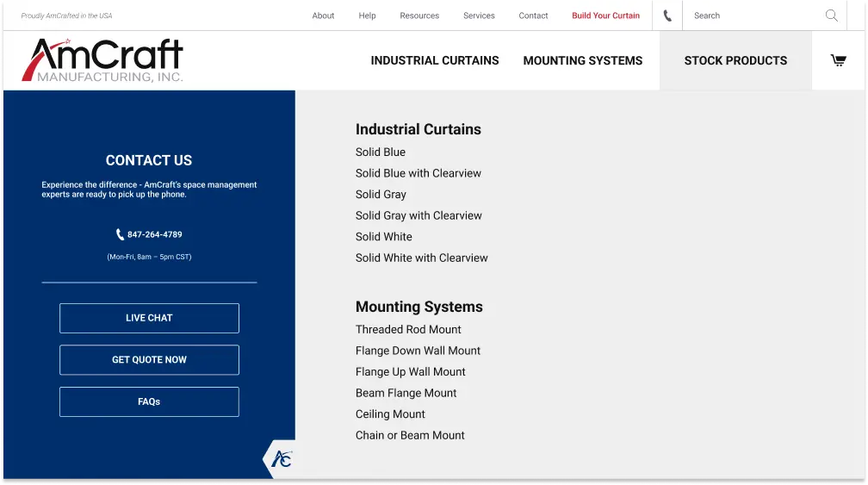Open the Solid Blue link
The width and height of the screenshot is (868, 485).
381,152
